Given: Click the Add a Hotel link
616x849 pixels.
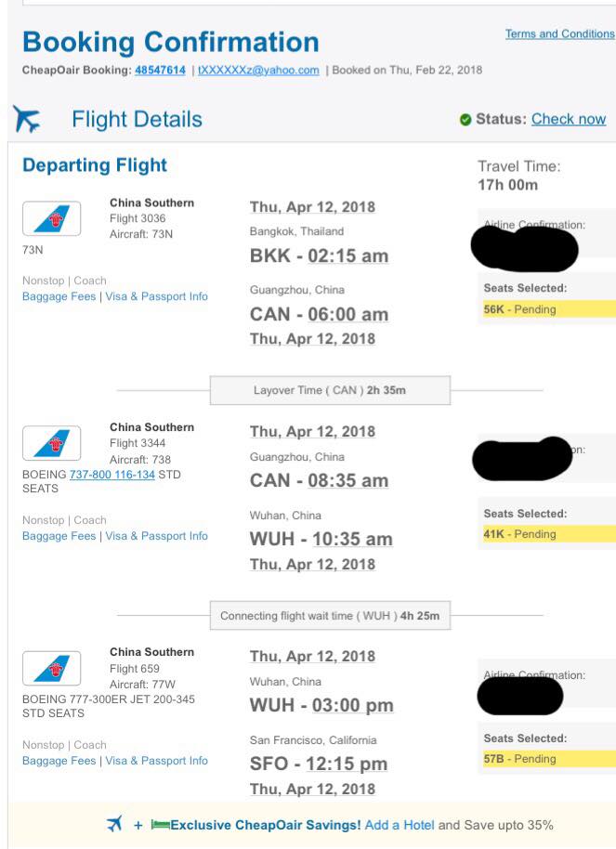Looking at the screenshot, I should pyautogui.click(x=400, y=825).
